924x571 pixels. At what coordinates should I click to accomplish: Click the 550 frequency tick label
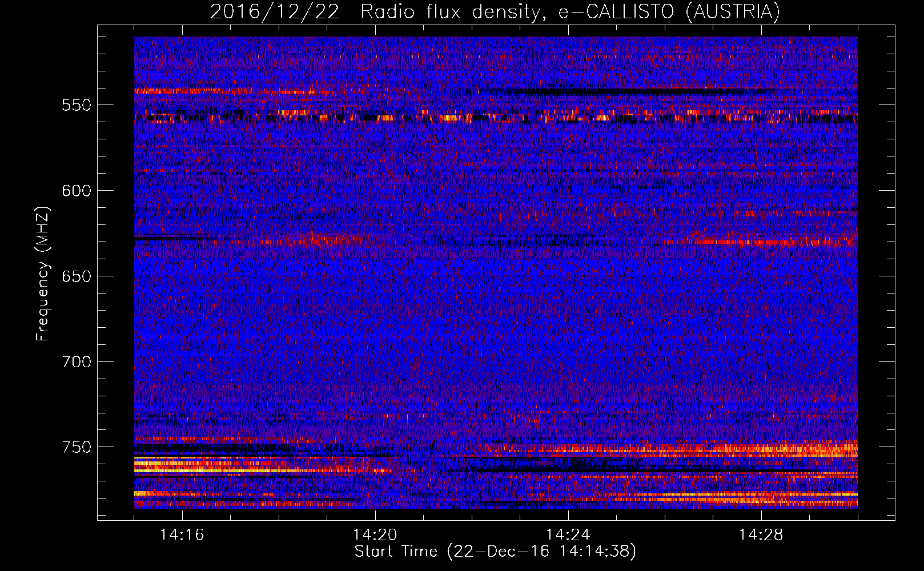coord(77,105)
